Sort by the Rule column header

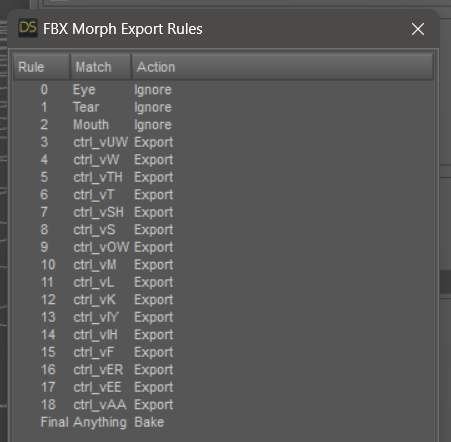point(42,67)
